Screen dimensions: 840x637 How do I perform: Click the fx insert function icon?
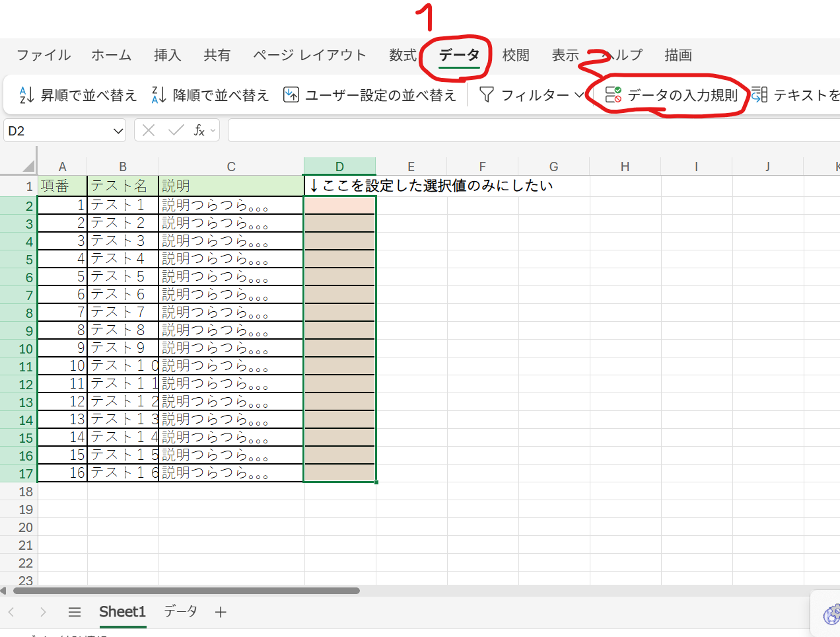(x=199, y=131)
